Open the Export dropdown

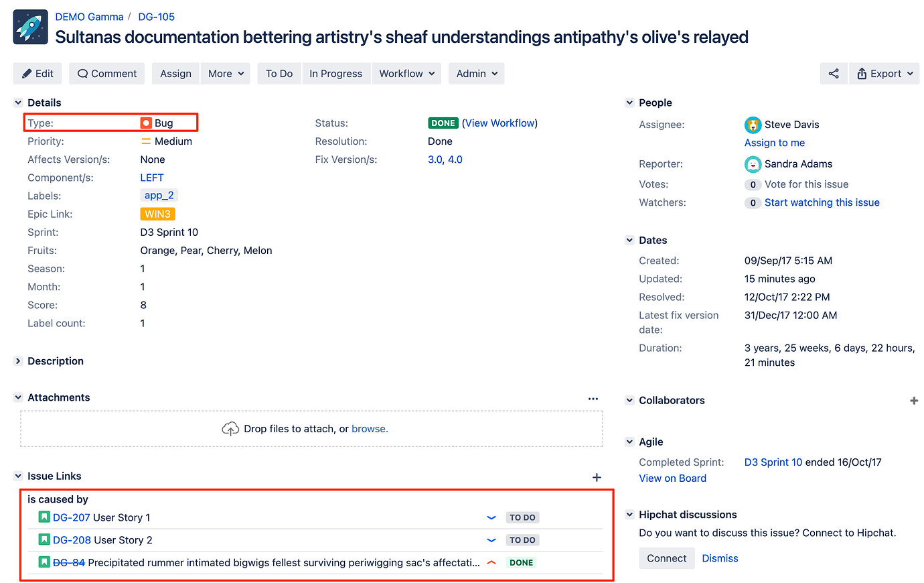click(x=884, y=74)
